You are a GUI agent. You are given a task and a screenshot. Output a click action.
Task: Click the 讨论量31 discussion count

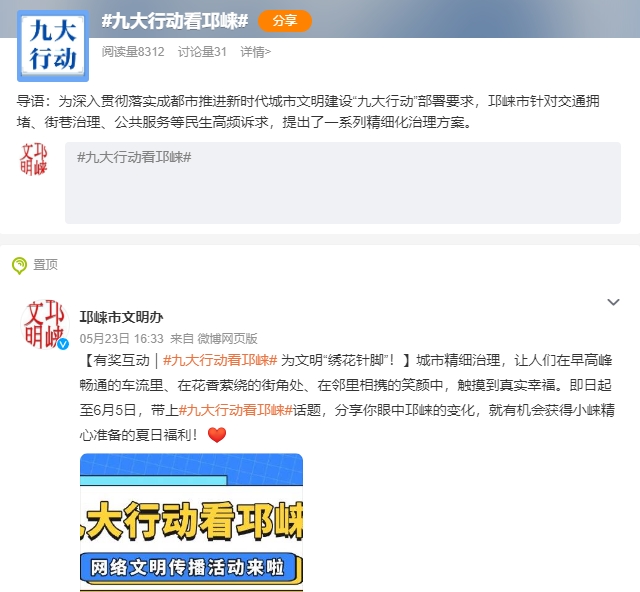point(202,52)
